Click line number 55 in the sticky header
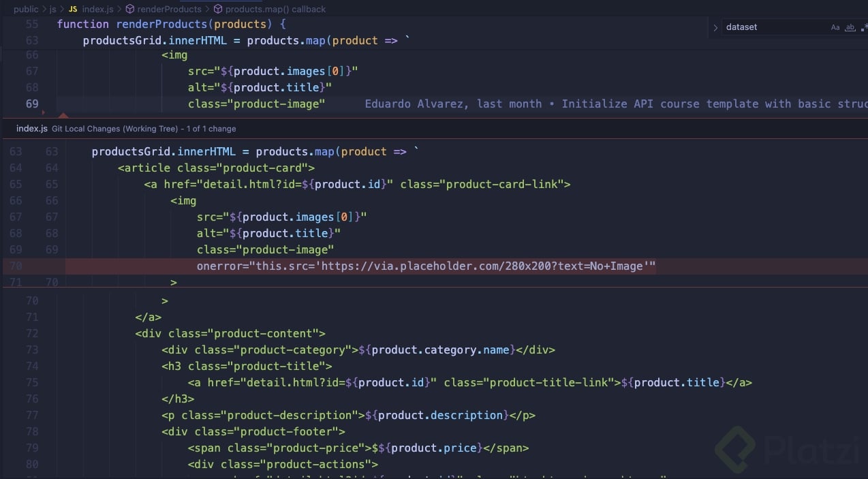 tap(31, 24)
